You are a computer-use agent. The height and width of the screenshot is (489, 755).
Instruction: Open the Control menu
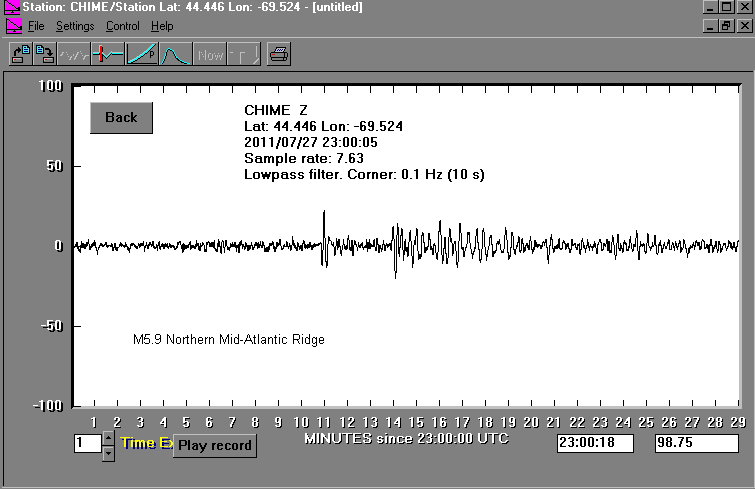coord(123,26)
